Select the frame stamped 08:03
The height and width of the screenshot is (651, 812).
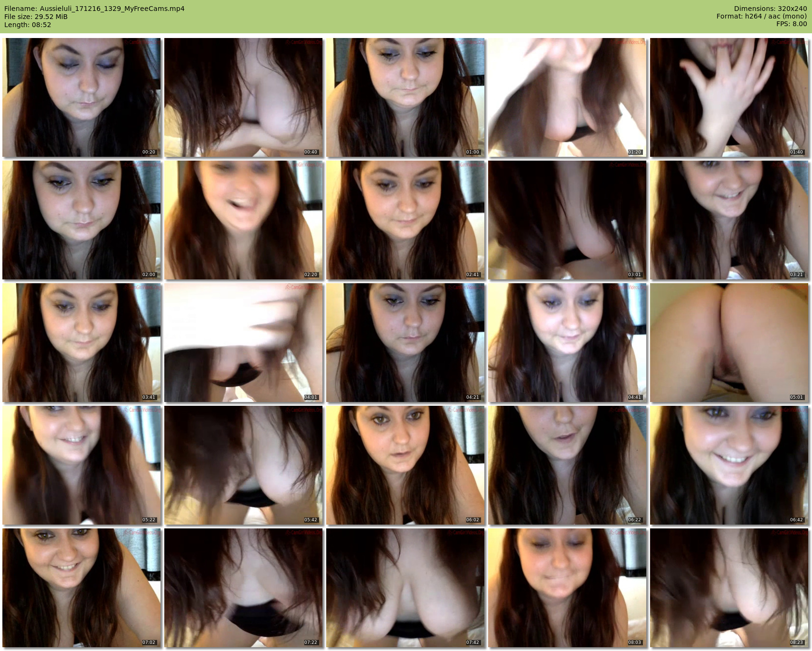click(567, 588)
